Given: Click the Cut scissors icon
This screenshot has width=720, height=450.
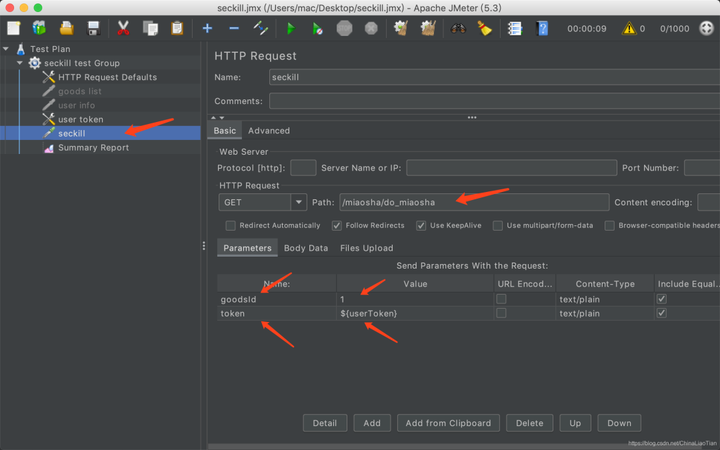Looking at the screenshot, I should 123,28.
